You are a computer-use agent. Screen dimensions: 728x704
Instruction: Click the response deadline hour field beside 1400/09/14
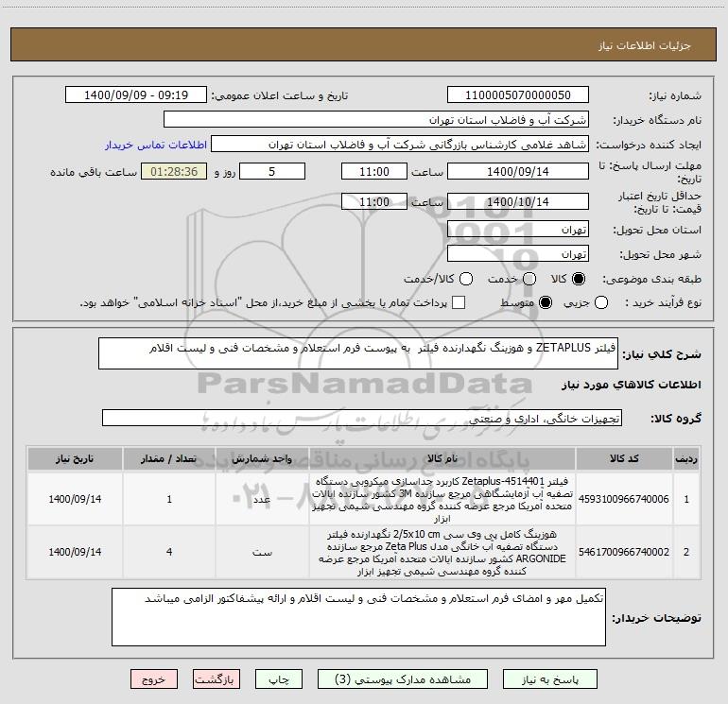pos(374,171)
